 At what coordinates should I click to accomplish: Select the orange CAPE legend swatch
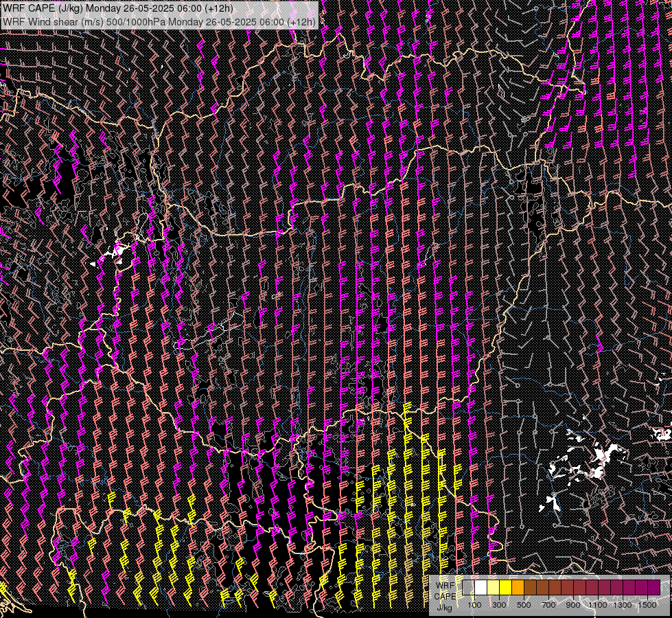click(518, 588)
